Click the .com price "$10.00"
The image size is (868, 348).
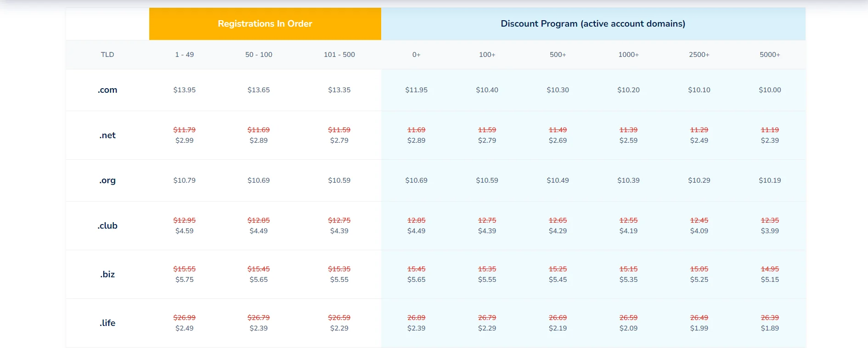tap(770, 90)
